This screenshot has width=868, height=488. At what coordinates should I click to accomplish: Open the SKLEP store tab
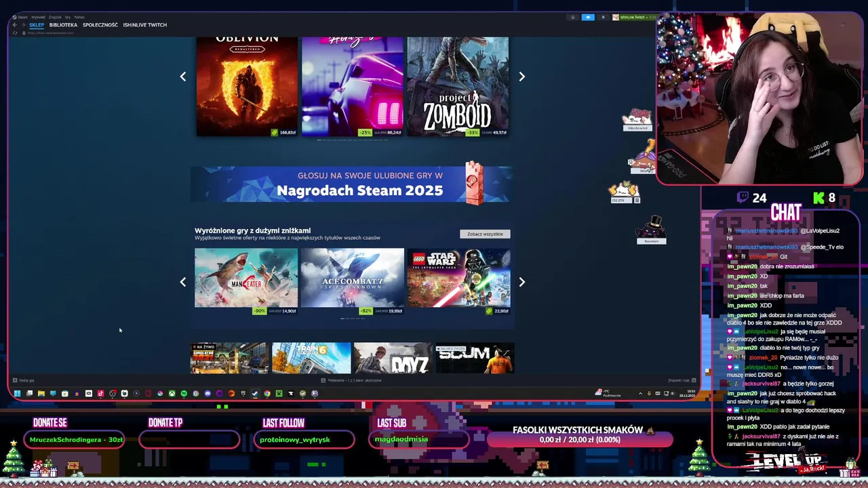pyautogui.click(x=37, y=25)
